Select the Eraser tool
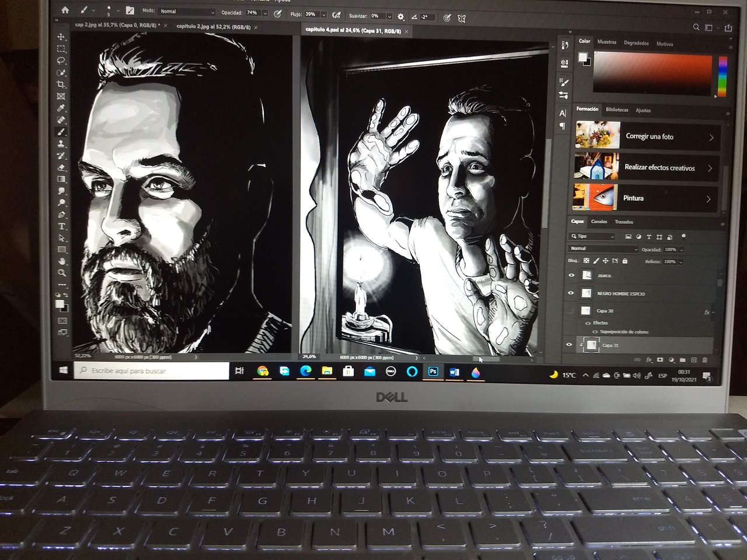Image resolution: width=747 pixels, height=560 pixels. point(61,167)
